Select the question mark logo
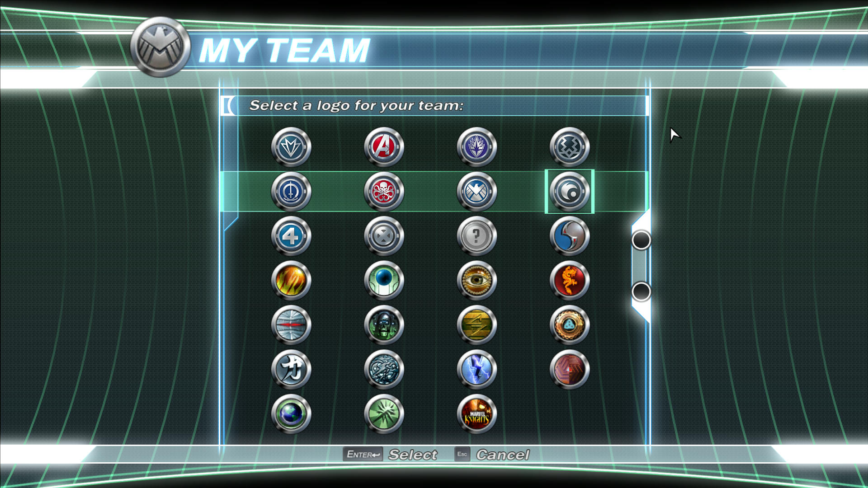868x488 pixels. pos(476,236)
